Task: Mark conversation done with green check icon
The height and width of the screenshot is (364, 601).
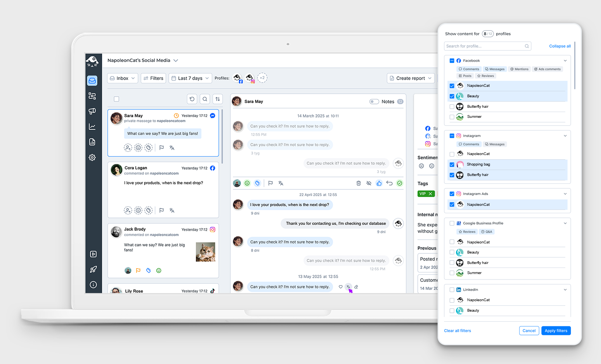Action: tap(400, 183)
